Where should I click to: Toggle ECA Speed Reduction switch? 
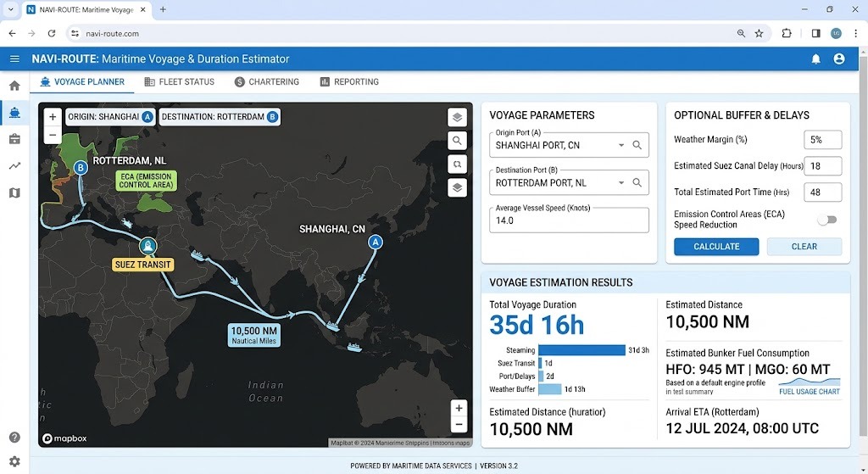pos(827,220)
